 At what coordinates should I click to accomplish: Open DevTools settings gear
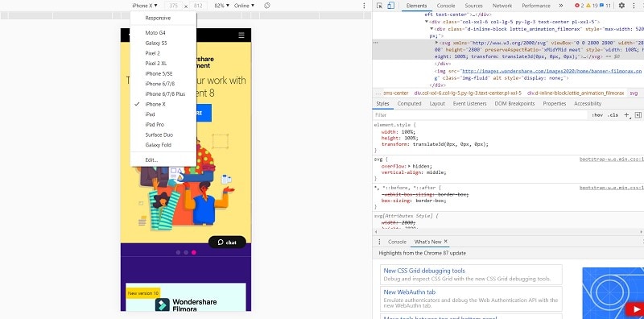[621, 6]
